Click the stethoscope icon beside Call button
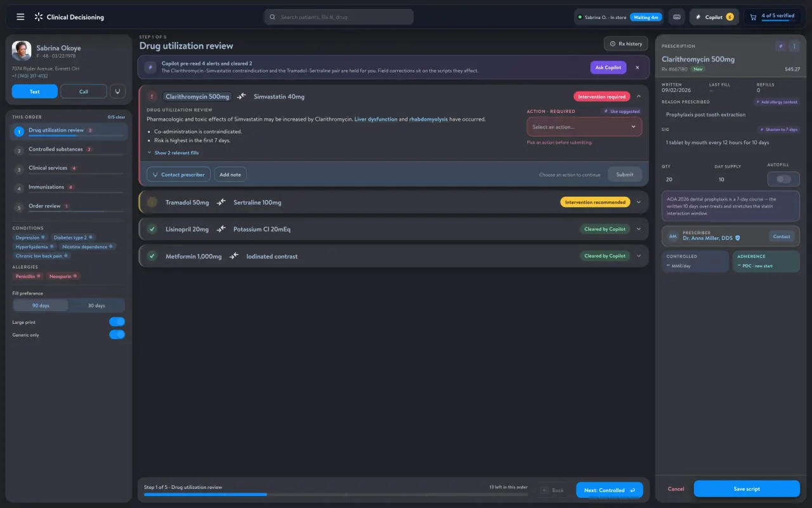Image resolution: width=812 pixels, height=508 pixels. pyautogui.click(x=117, y=91)
